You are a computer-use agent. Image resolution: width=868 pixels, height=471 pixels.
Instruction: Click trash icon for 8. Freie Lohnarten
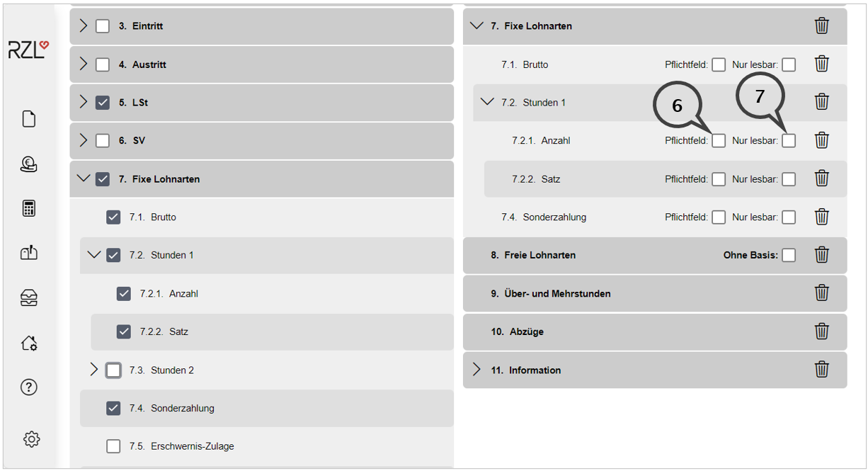point(821,255)
